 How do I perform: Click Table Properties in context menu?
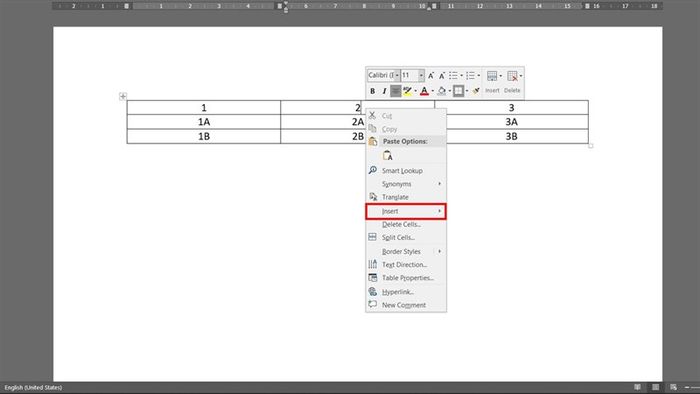[406, 278]
